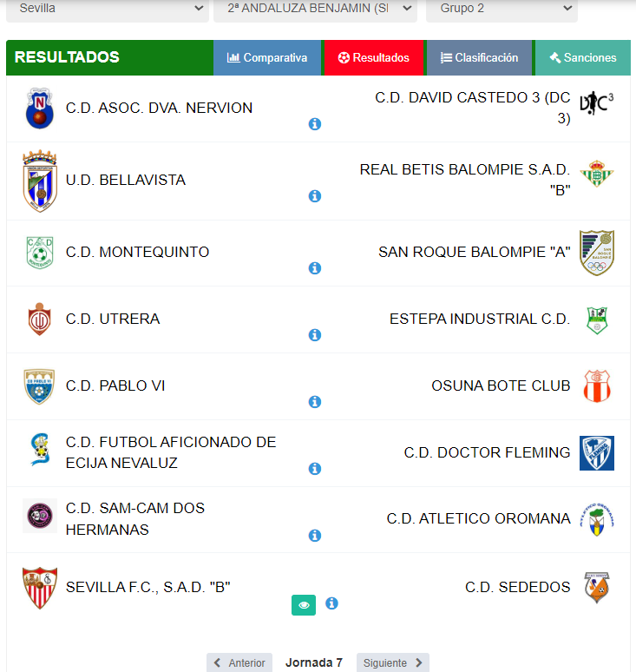636x672 pixels.
Task: Go to Siguiente jornada
Action: point(392,662)
